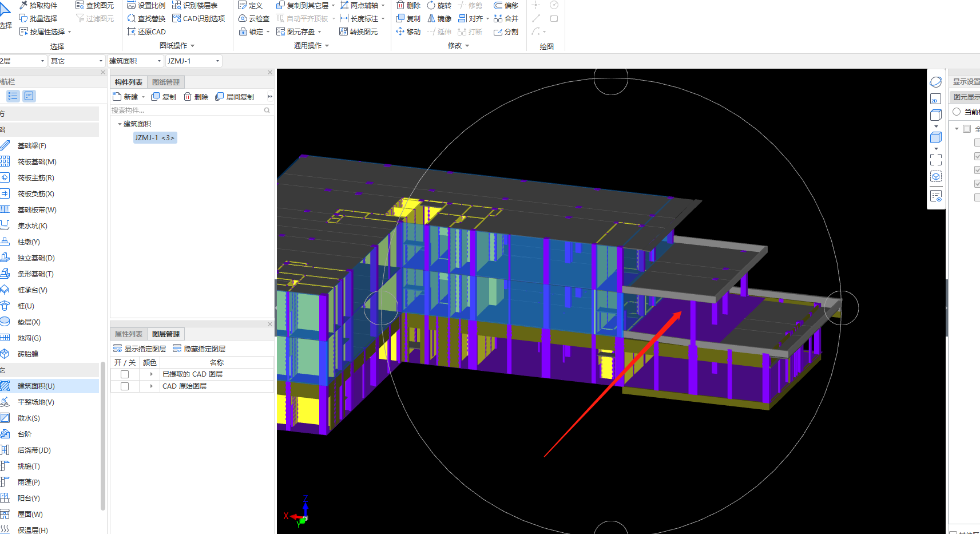980x534 pixels.
Task: Click the 拾取构件 pick component tool
Action: pyautogui.click(x=38, y=5)
